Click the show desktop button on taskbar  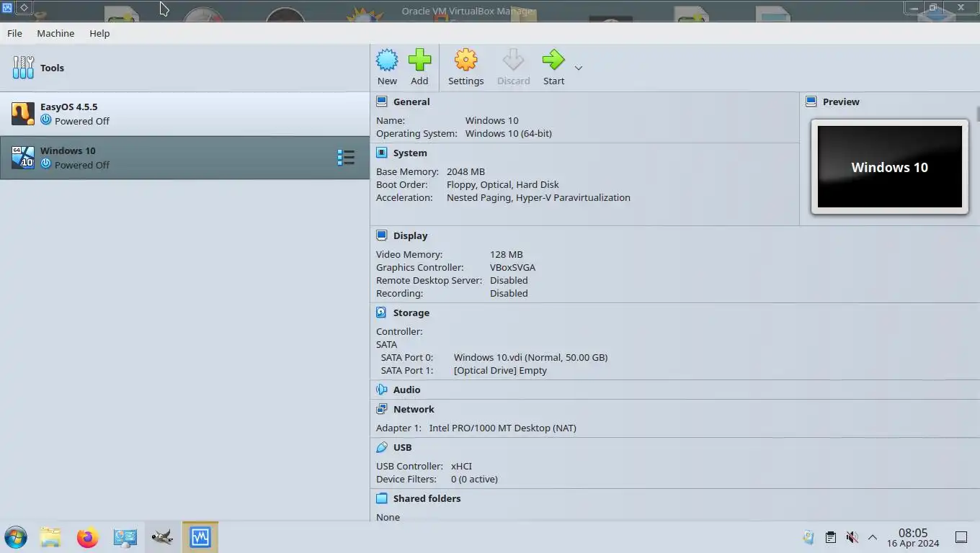click(x=961, y=537)
